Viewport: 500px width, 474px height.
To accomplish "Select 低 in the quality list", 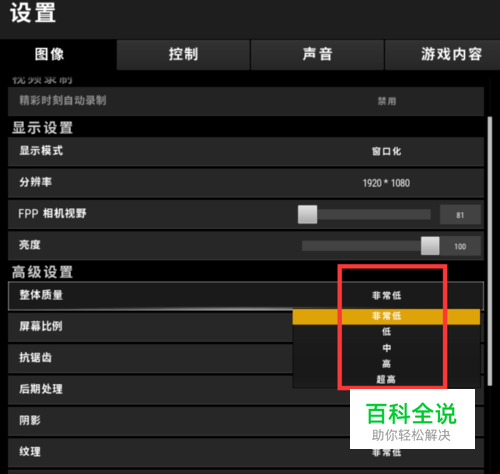I will 386,332.
